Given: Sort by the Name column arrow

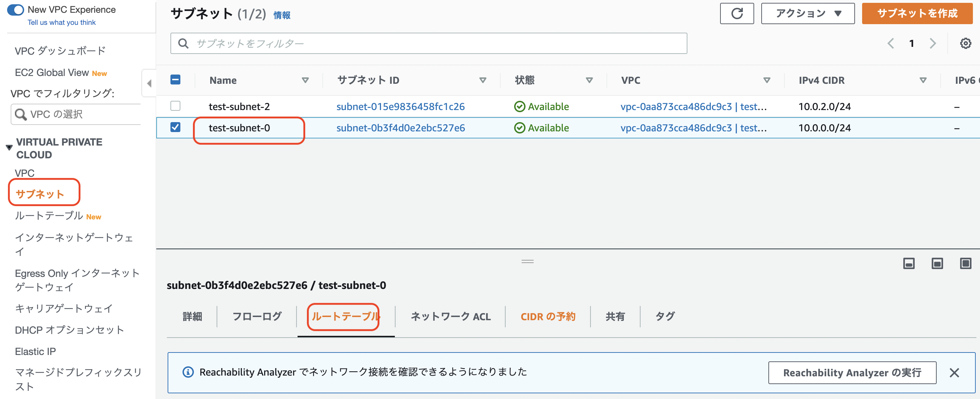Looking at the screenshot, I should click(305, 80).
